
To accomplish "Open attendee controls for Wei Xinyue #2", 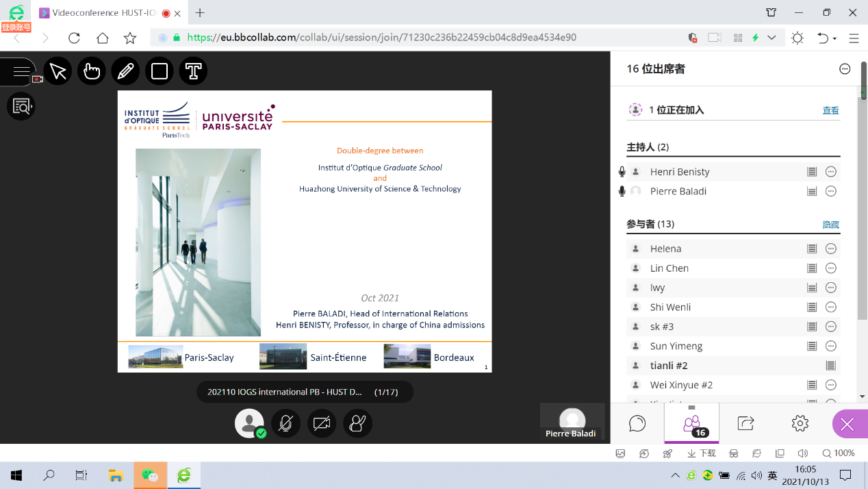I will [831, 385].
